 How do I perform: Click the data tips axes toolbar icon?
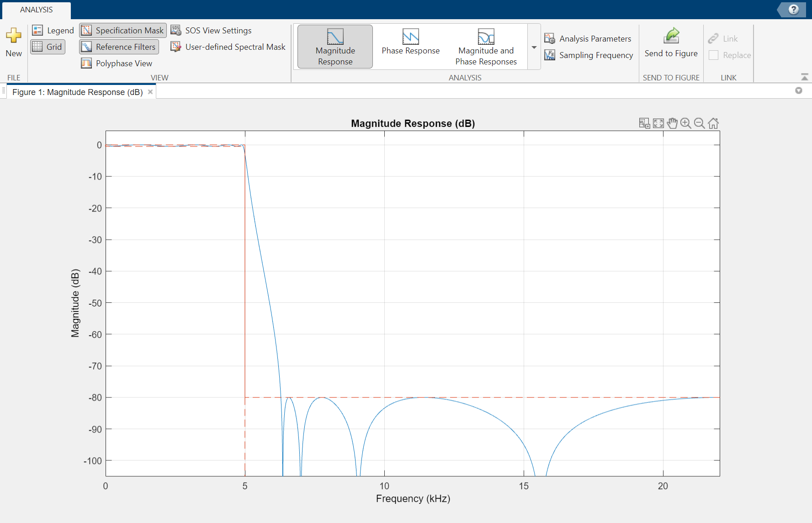[644, 123]
